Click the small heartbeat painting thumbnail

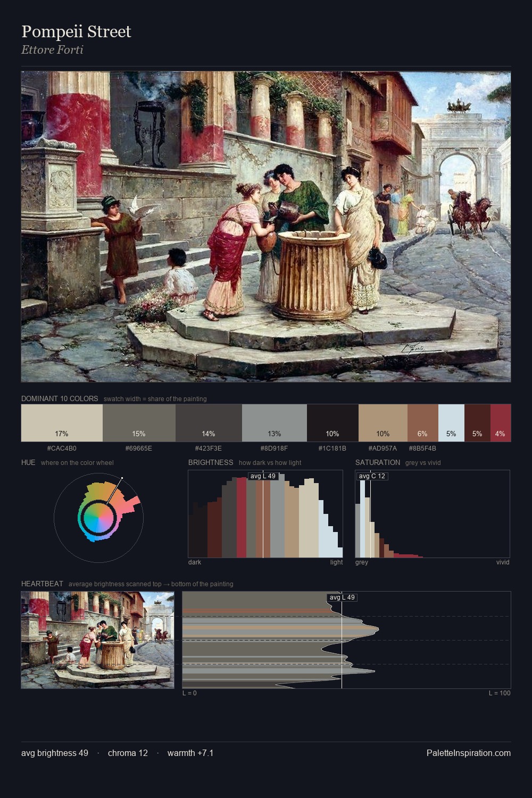click(97, 640)
